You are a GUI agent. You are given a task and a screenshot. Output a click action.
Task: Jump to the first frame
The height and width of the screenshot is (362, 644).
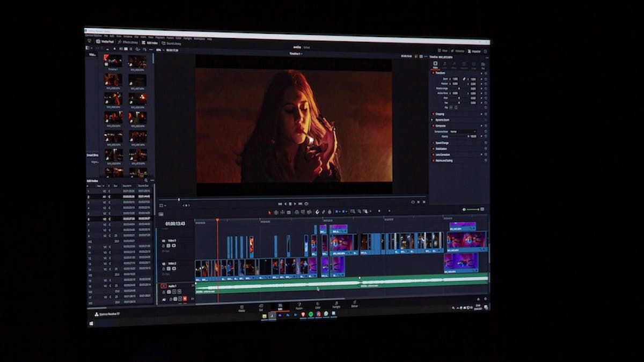click(279, 204)
